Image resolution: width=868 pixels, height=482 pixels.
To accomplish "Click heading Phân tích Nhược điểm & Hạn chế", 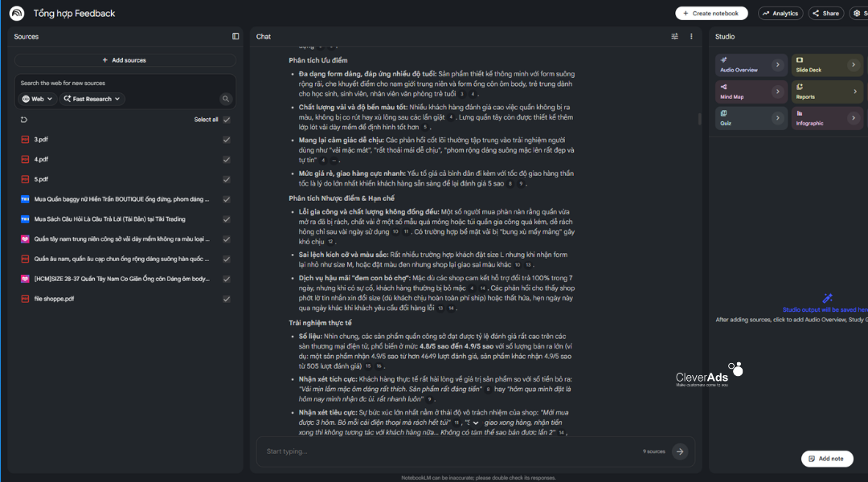I will pos(341,198).
